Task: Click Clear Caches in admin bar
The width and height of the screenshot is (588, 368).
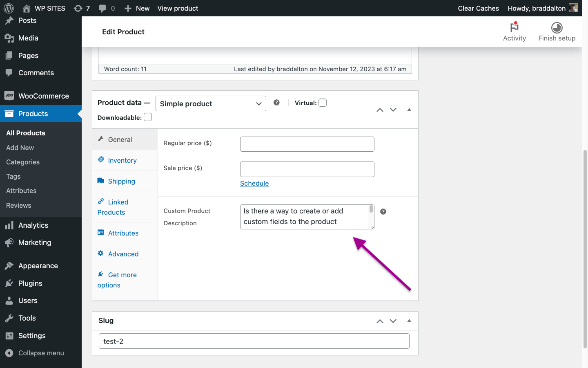Action: coord(478,8)
